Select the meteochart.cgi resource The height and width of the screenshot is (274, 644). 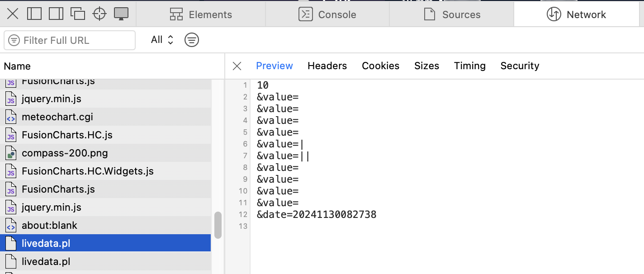(x=105, y=117)
